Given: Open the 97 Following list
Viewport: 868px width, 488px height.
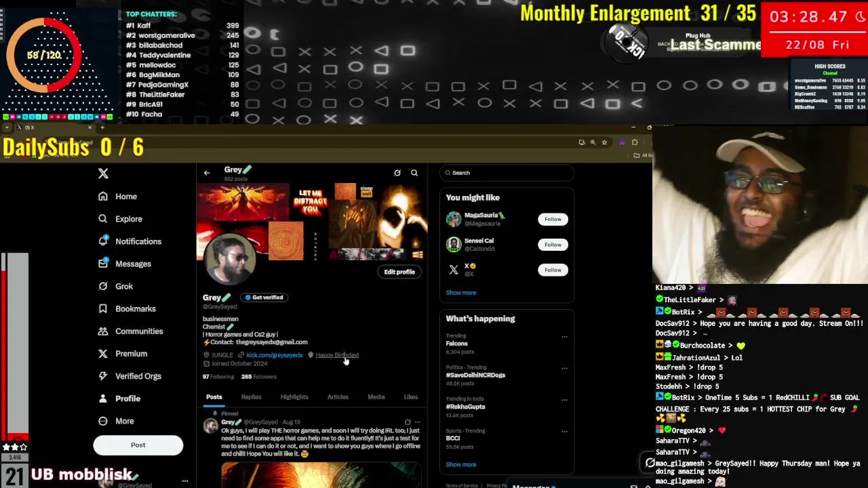Looking at the screenshot, I should tap(218, 377).
